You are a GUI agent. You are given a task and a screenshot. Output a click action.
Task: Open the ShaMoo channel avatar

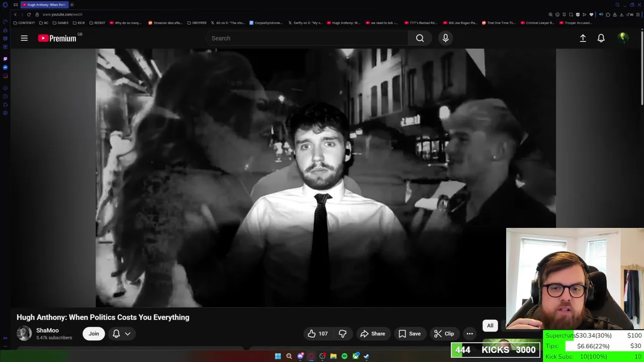[x=24, y=333]
